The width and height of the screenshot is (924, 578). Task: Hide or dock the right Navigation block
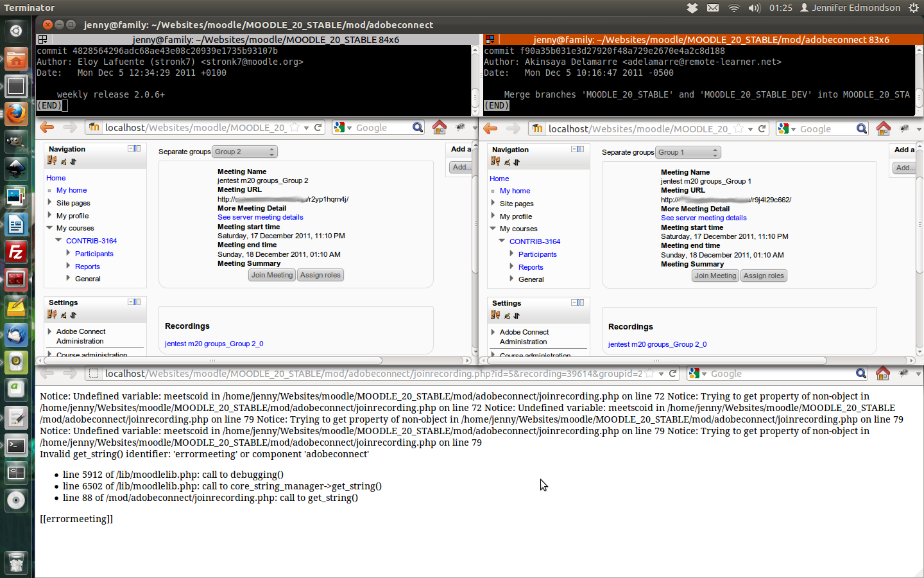577,149
